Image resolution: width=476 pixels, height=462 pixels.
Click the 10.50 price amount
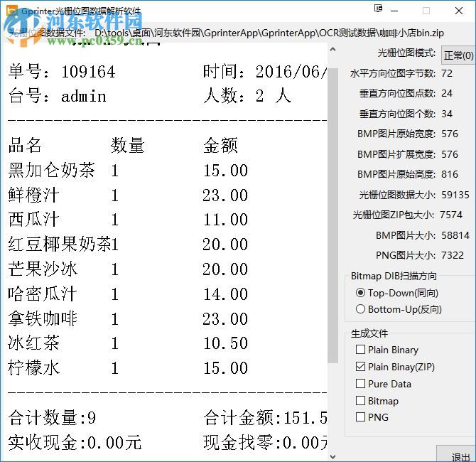coord(225,343)
